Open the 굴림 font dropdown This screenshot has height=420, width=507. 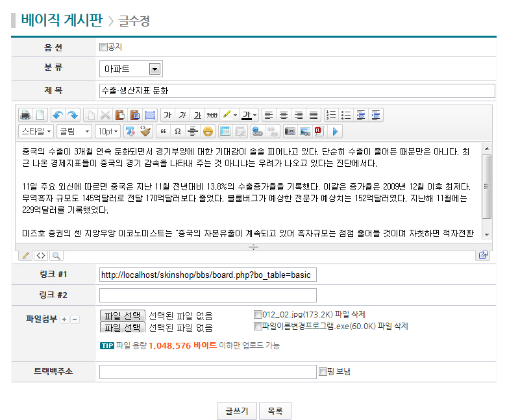tap(74, 131)
